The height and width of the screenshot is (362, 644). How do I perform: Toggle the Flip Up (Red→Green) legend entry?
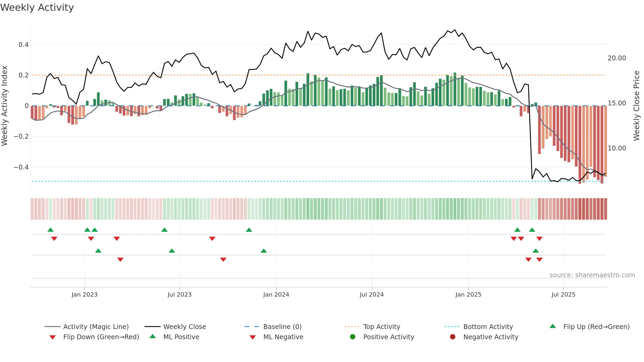pyautogui.click(x=590, y=327)
